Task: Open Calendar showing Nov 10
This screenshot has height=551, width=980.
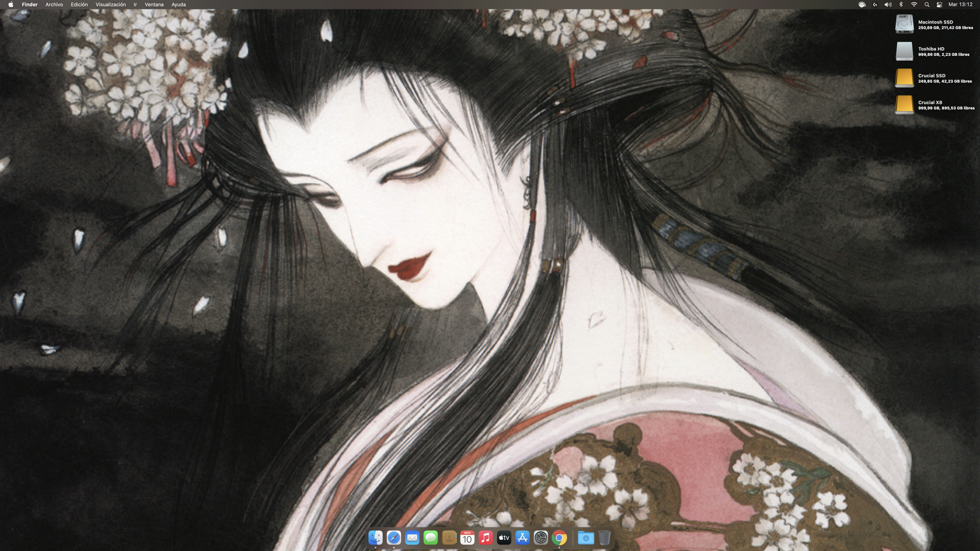Action: coord(467,538)
